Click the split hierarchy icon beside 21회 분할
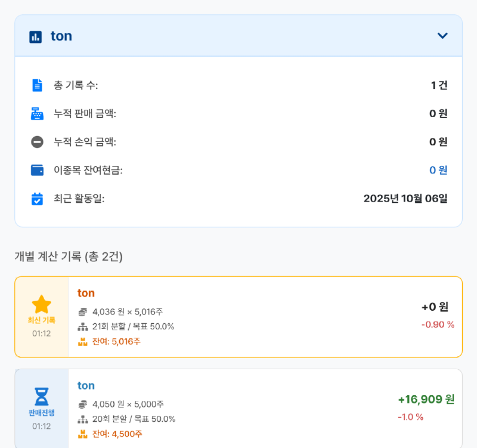This screenshot has width=477, height=448. [83, 327]
